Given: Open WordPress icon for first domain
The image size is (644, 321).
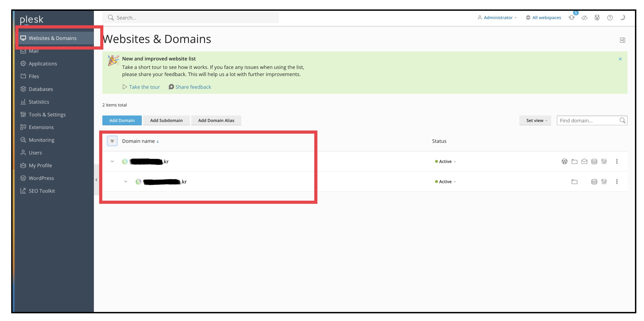Looking at the screenshot, I should [564, 161].
